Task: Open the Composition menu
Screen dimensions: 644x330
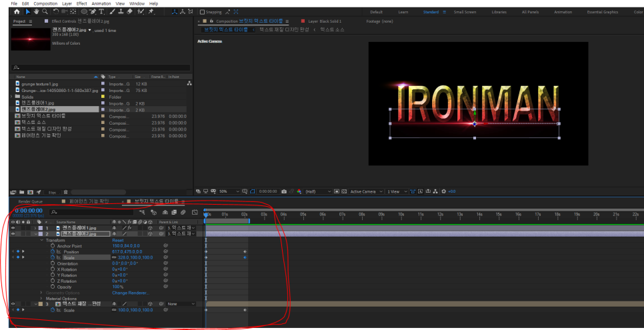Action: [45, 4]
